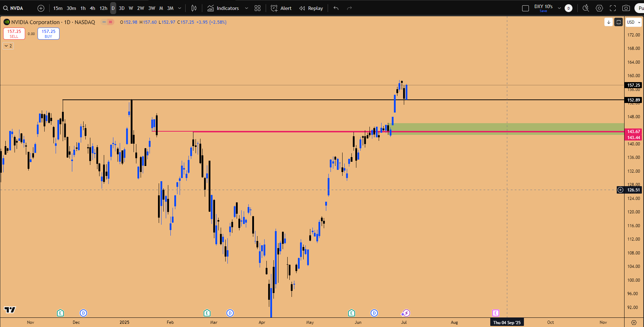Select the 3W interval

coord(152,8)
